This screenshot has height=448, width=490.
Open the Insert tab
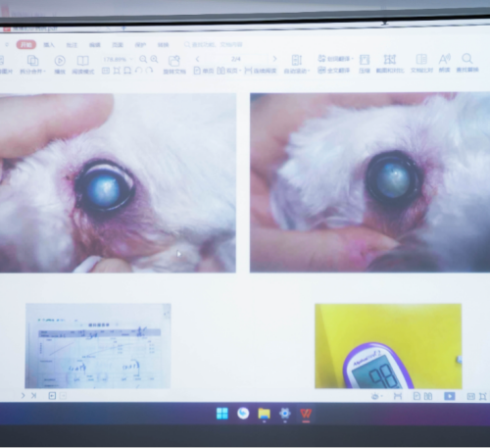(x=49, y=45)
